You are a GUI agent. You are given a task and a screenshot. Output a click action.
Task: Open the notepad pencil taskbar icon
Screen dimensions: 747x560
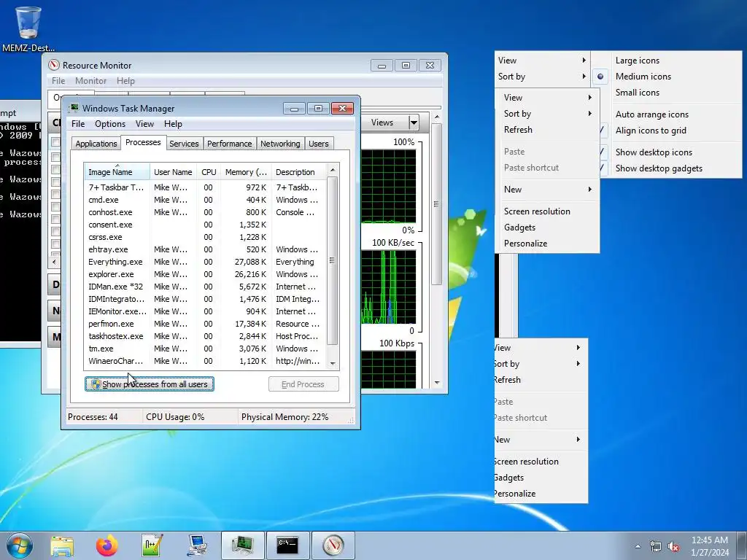click(152, 545)
